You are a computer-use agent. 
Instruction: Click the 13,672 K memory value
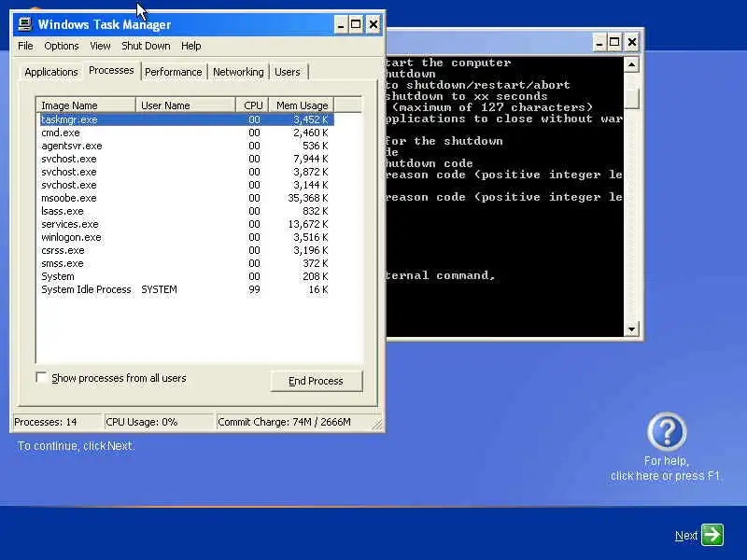pos(308,224)
